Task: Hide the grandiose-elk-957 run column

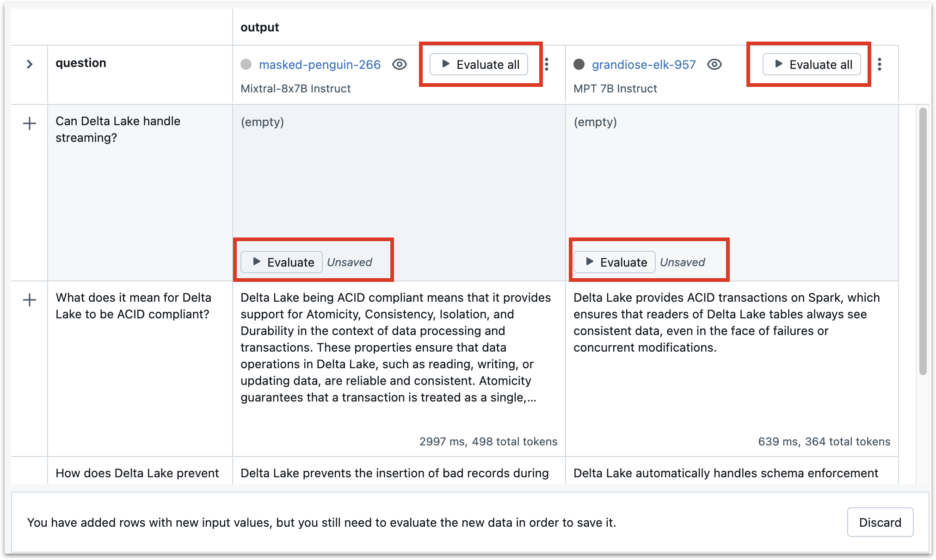Action: (x=714, y=64)
